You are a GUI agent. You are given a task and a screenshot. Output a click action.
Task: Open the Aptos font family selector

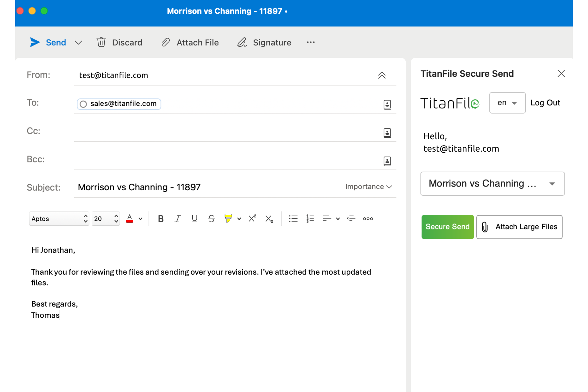[x=59, y=219]
